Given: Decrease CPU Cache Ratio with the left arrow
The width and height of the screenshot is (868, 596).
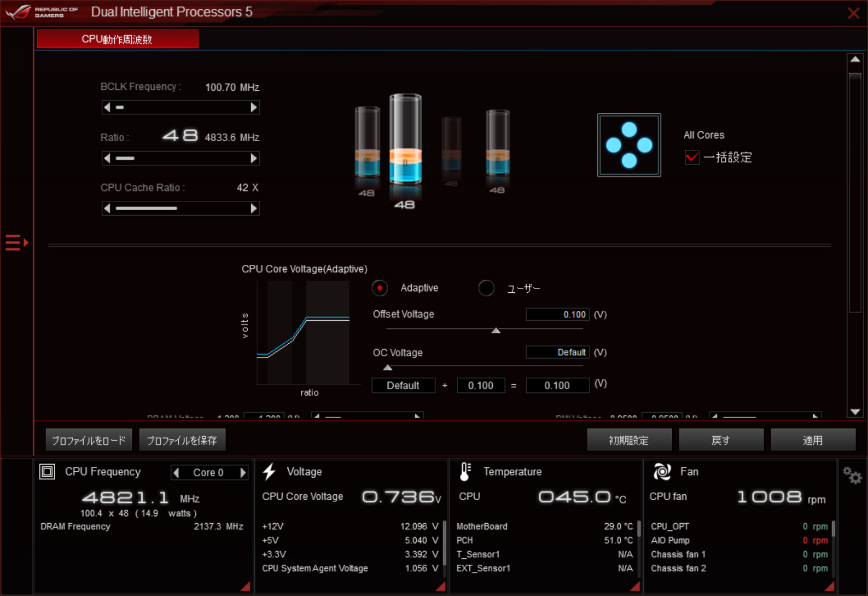Looking at the screenshot, I should tap(107, 208).
